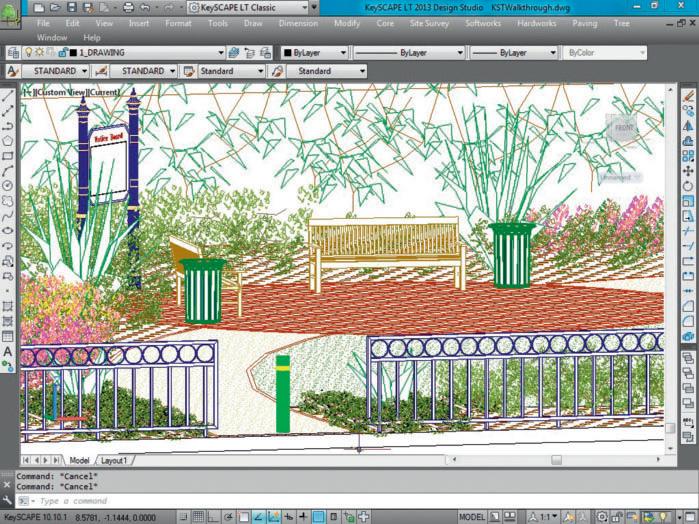Viewport: 699px width, 524px height.
Task: Click the wrench customize icon by command line
Action: point(7,500)
